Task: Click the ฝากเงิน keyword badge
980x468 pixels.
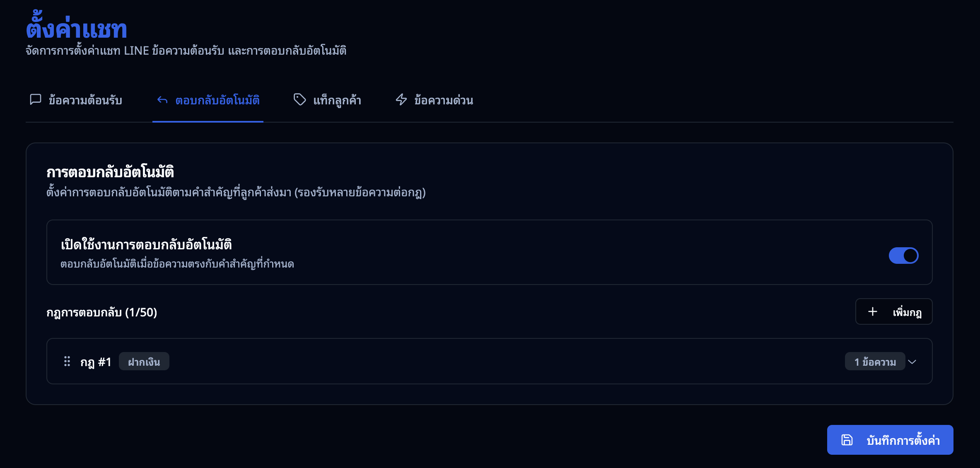Action: (144, 362)
